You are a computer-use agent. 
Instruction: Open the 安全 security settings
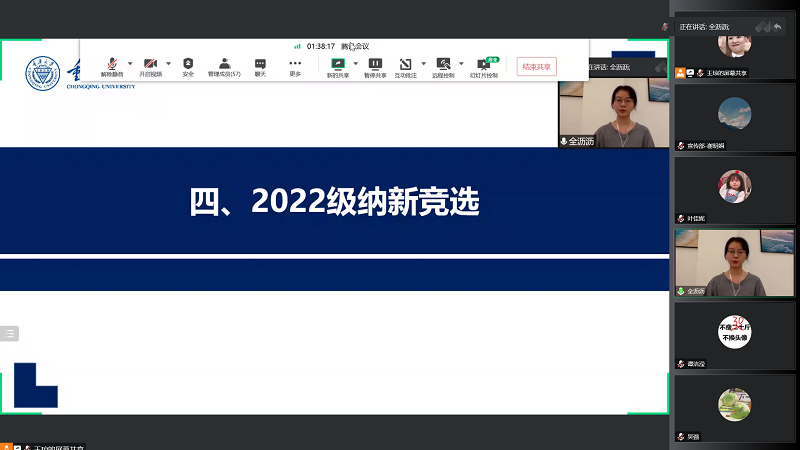click(x=188, y=66)
